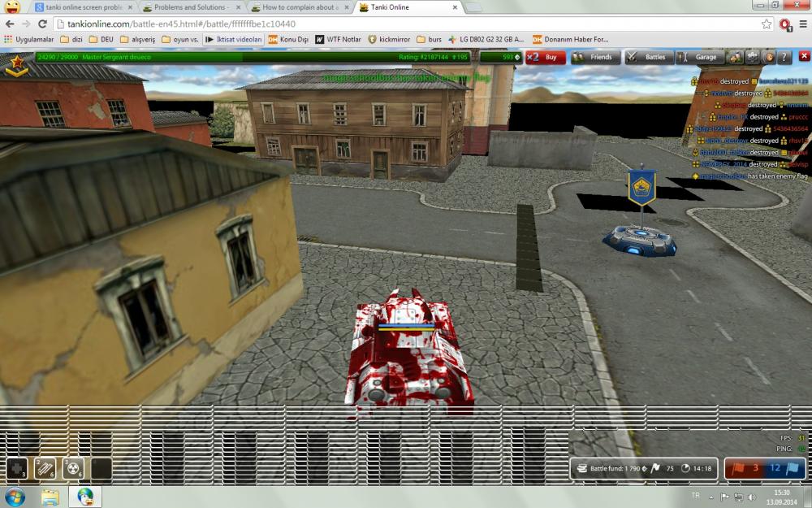Open network status tray icon
This screenshot has width=812, height=508.
pos(738,497)
